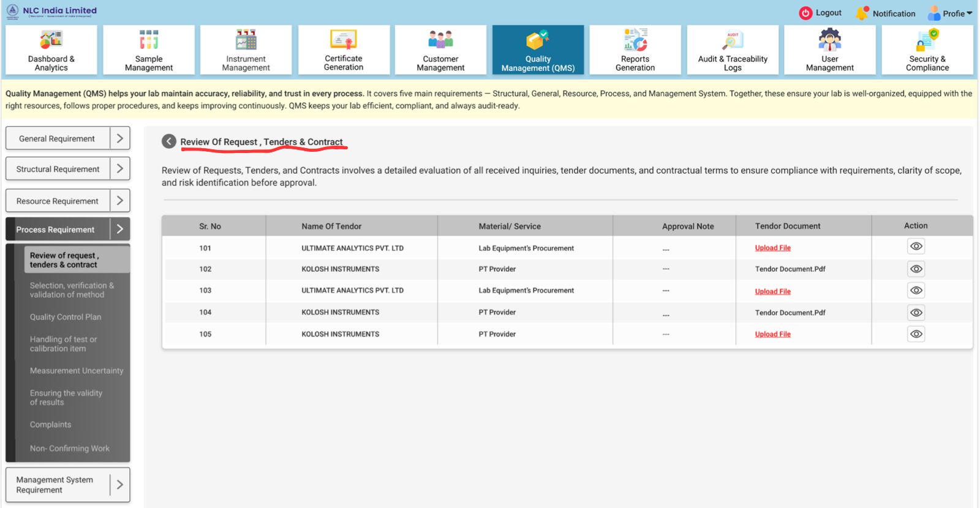This screenshot has width=980, height=508.
Task: Show tender 105 details via eye icon
Action: click(916, 334)
